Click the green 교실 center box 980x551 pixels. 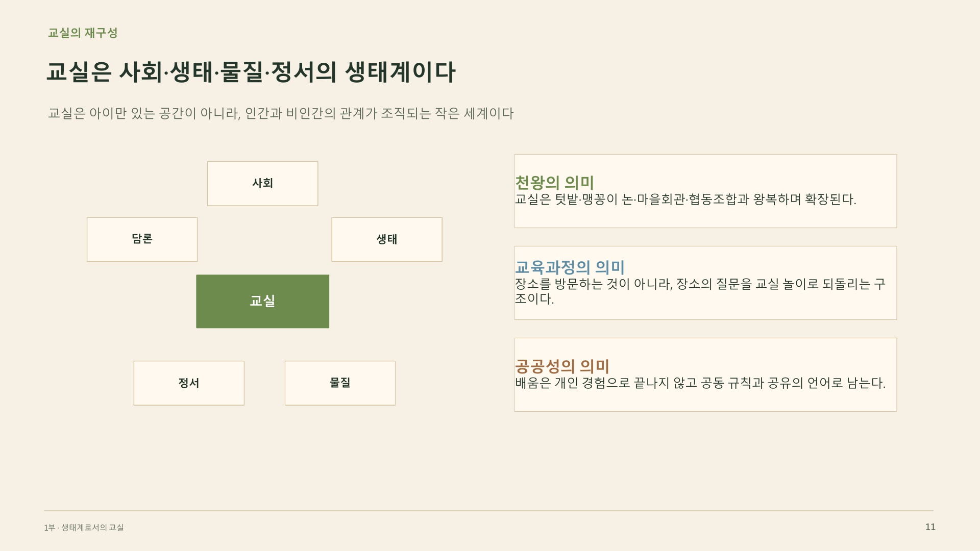point(262,301)
